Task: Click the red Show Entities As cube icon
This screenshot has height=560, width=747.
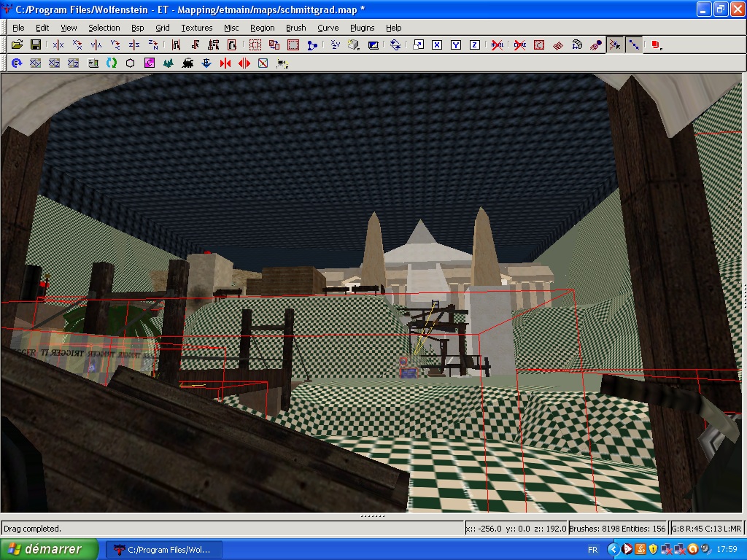Action: (x=657, y=44)
